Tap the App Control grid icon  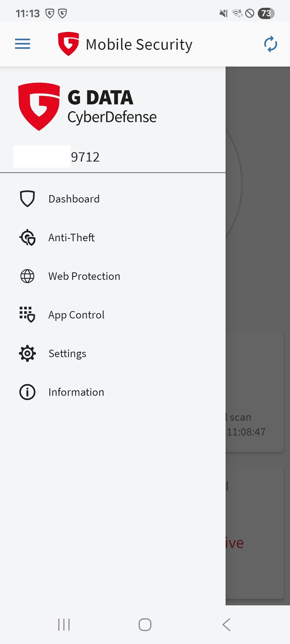point(27,314)
